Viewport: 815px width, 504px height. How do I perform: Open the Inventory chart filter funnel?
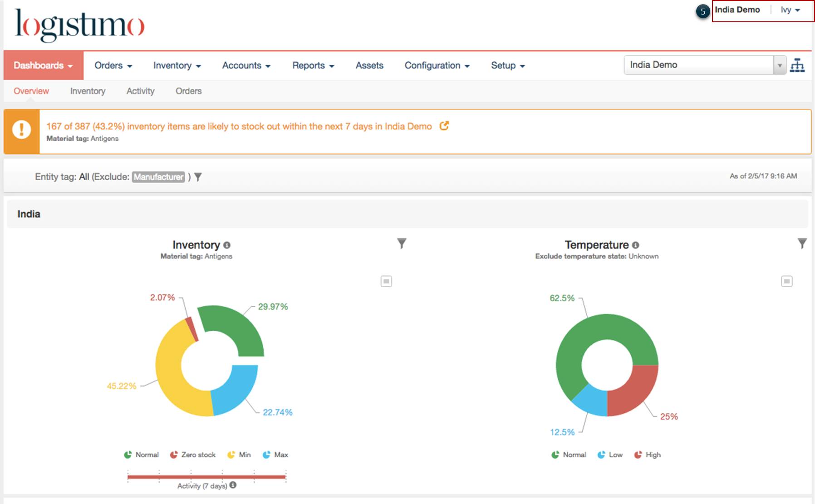coord(402,244)
